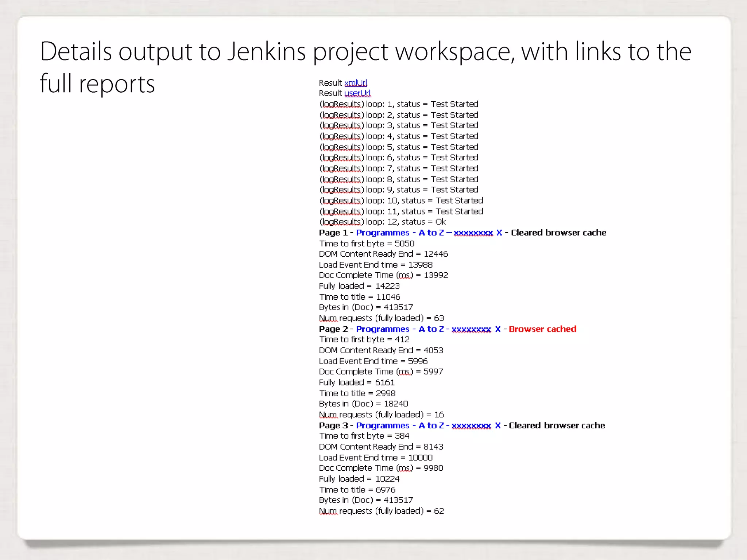This screenshot has height=560, width=747.
Task: Click 'Num requests (fully loaded) = 63'
Action: 382,318
